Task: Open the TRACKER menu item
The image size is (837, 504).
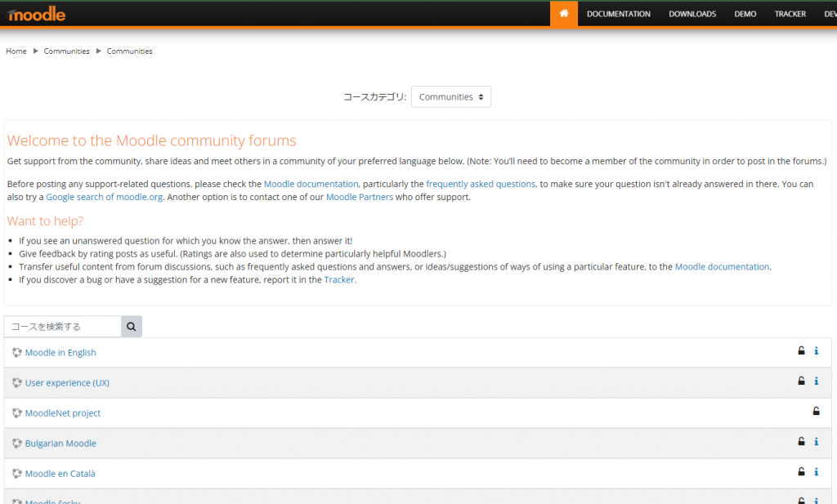Action: [x=790, y=14]
